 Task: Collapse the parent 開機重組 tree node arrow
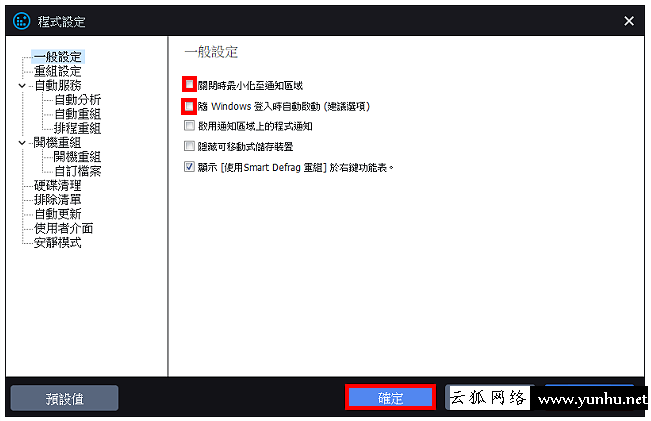[22, 142]
